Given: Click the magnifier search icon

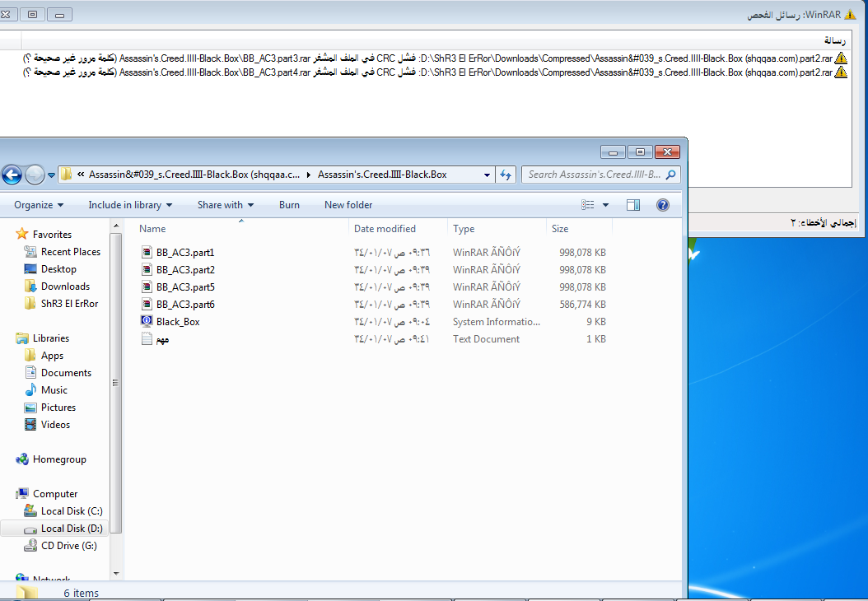Looking at the screenshot, I should tap(670, 175).
